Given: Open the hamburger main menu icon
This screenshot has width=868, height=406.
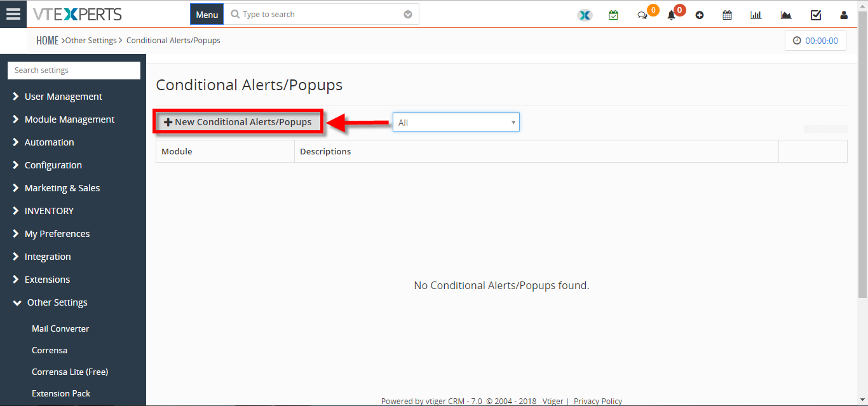Looking at the screenshot, I should pyautogui.click(x=13, y=14).
